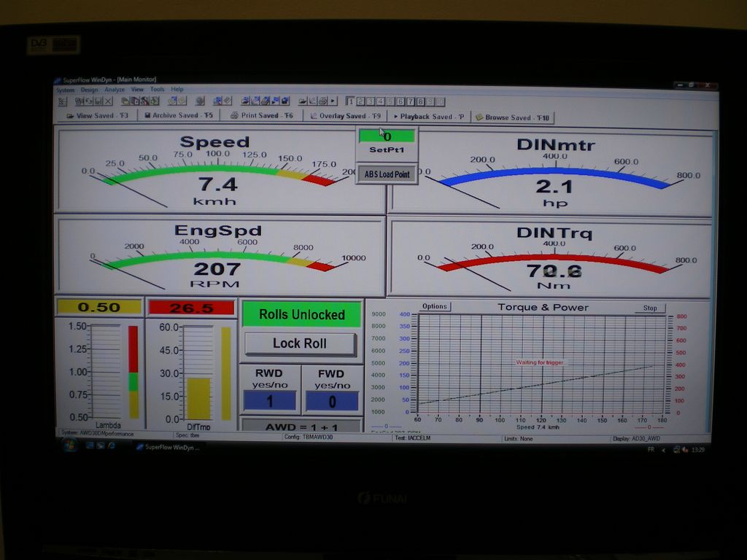Open the Tools menu

pos(157,90)
